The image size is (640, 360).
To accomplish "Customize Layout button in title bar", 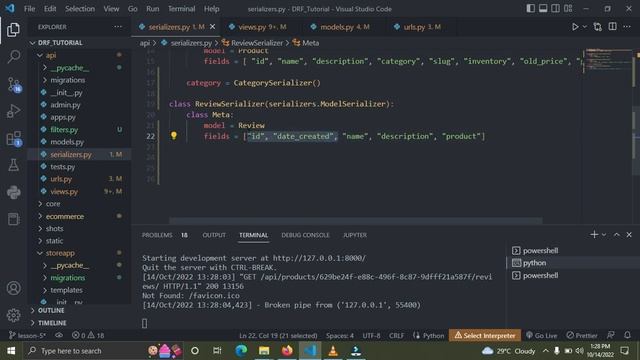I will (x=568, y=9).
